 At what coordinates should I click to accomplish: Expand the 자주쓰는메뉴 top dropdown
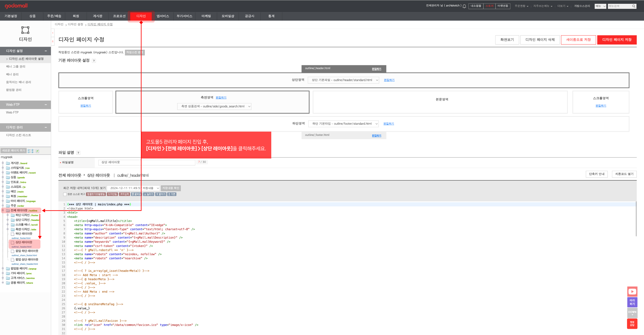coord(543,6)
